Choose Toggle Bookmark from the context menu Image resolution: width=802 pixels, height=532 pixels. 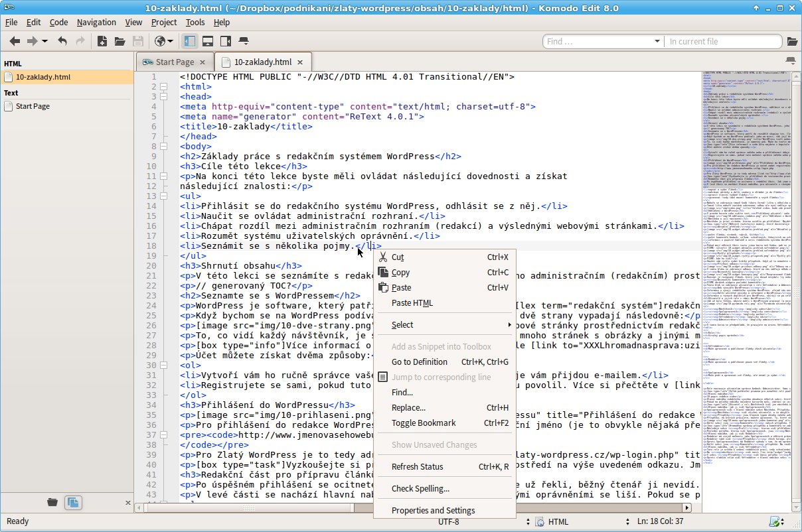tap(445, 423)
